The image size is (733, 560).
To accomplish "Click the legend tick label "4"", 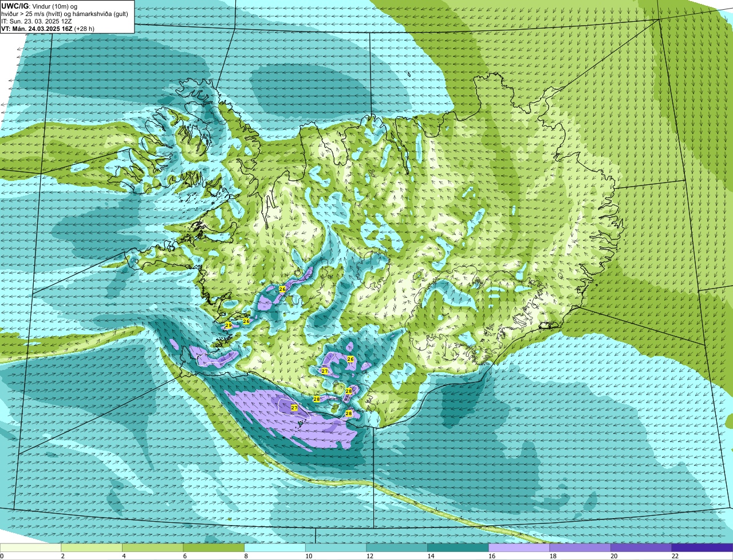I will (124, 556).
